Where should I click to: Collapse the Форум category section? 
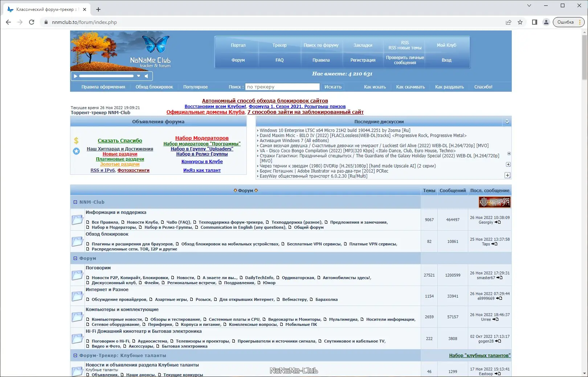[x=75, y=258]
